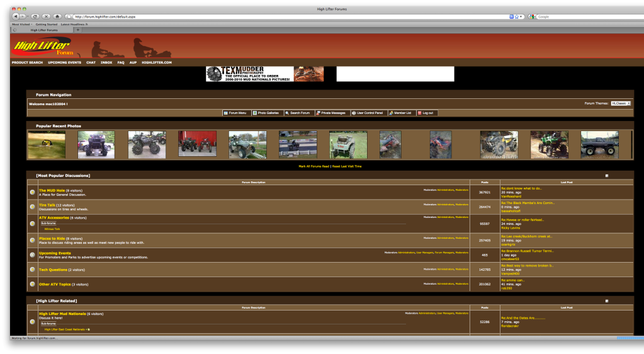Screen dimensions: 644x354
Task: Open green ATV photo thumbnail near right
Action: coord(549,145)
